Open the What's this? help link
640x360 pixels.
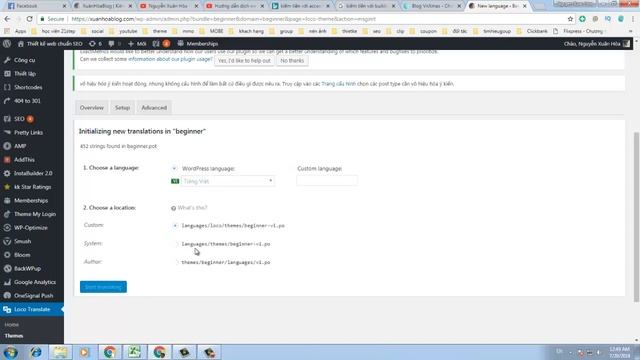coord(193,208)
